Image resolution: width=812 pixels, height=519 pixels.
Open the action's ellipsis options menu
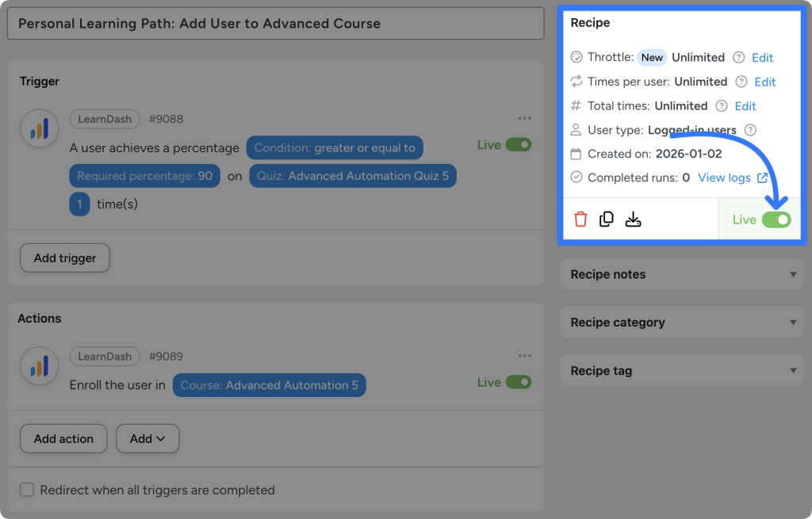524,355
